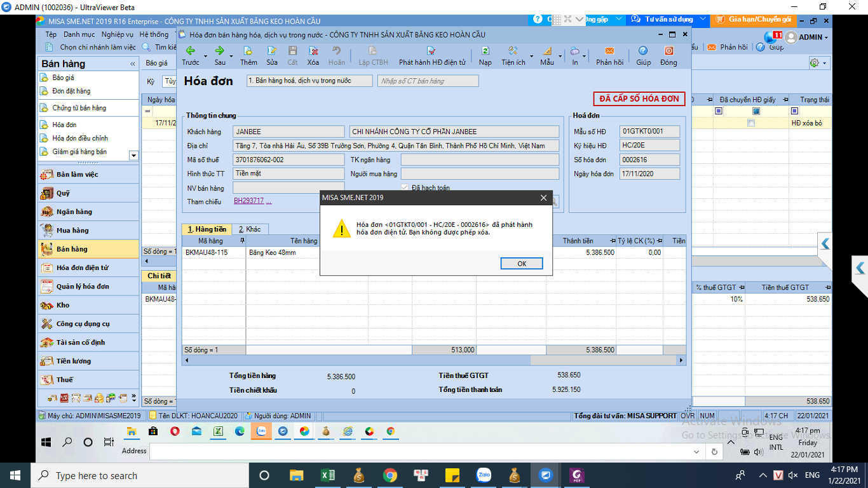868x488 pixels.
Task: Open the Mua hàng module
Action: [x=88, y=230]
